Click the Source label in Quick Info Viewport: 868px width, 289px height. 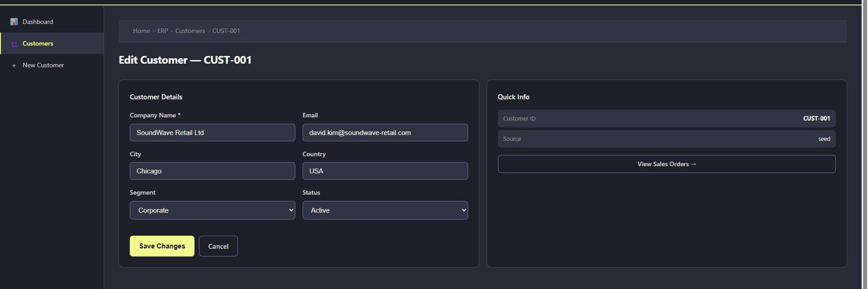(512, 139)
